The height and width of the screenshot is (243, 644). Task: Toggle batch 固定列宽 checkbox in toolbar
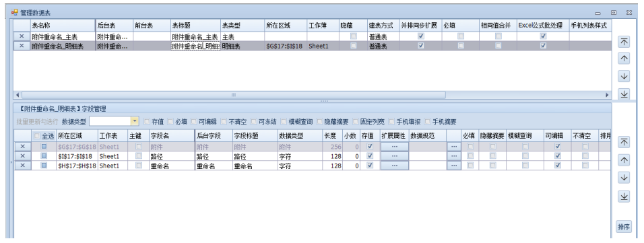[x=355, y=121]
